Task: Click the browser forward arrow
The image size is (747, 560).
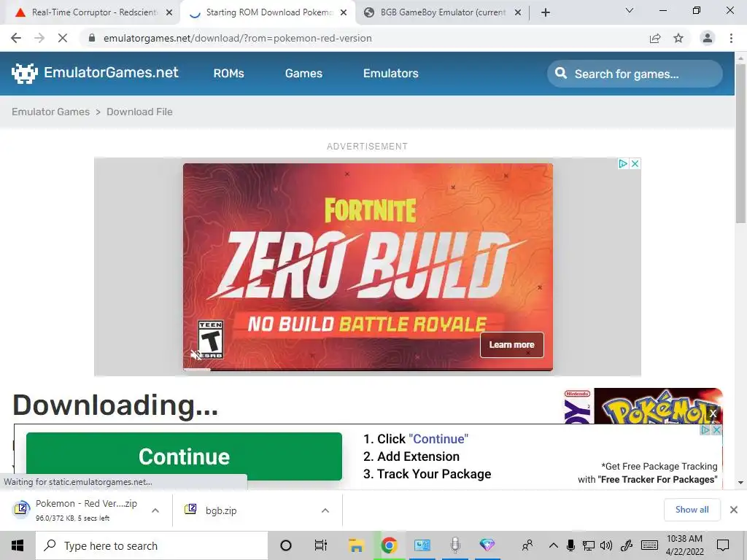Action: (x=39, y=38)
